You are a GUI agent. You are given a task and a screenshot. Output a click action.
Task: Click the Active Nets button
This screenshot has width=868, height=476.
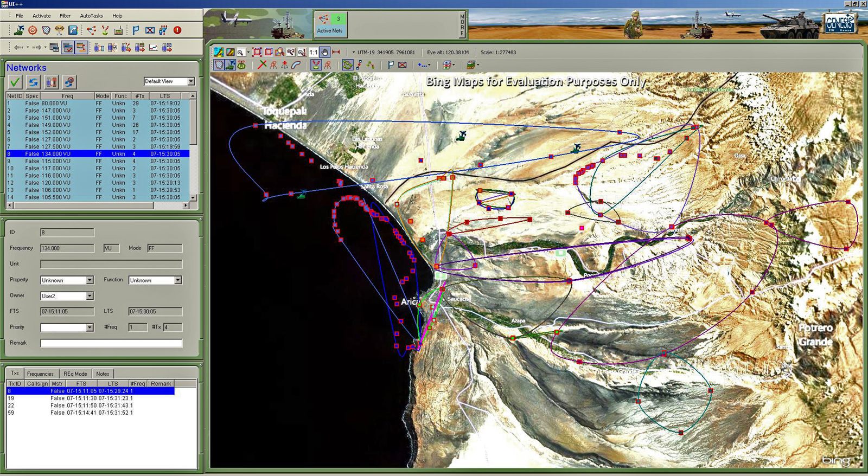[x=330, y=24]
